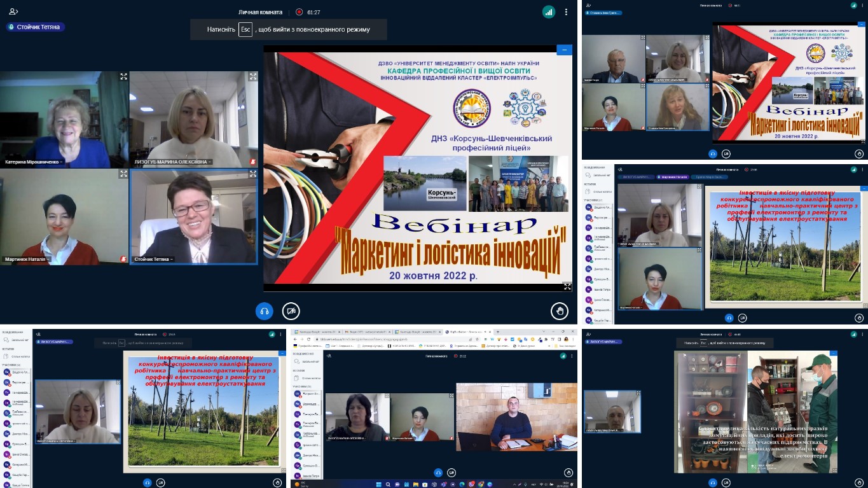Open the Windows Start menu
Image resolution: width=868 pixels, height=488 pixels.
[x=378, y=484]
